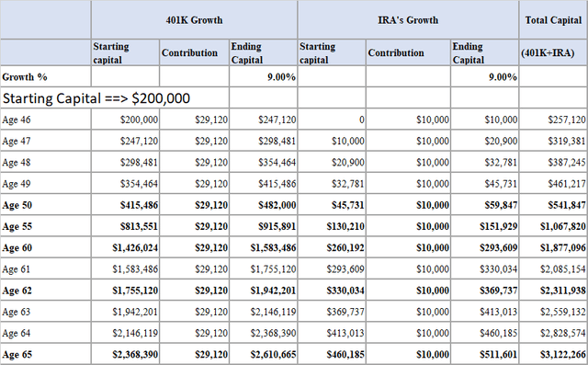Click Age 62 IRA starting capital $330,034
This screenshot has width=588, height=365.
pyautogui.click(x=332, y=291)
